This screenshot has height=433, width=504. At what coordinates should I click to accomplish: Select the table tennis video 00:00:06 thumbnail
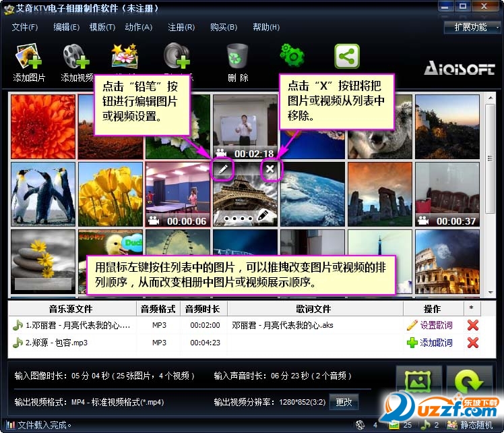[178, 194]
